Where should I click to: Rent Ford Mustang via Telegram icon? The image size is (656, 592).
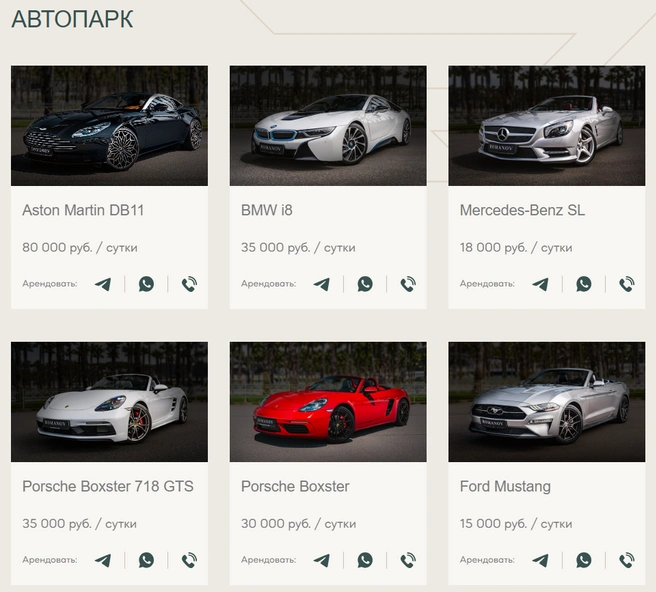coord(541,560)
